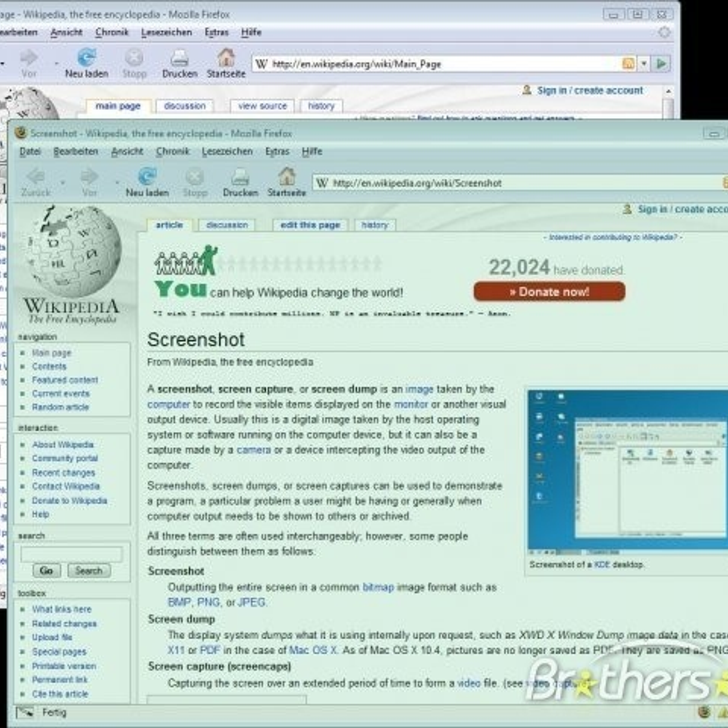Open Featured content sidebar link
Viewport: 728px width, 728px height.
click(65, 380)
